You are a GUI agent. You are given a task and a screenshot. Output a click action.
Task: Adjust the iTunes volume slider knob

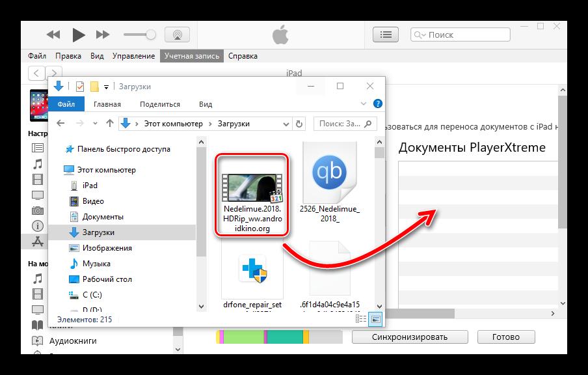[151, 35]
